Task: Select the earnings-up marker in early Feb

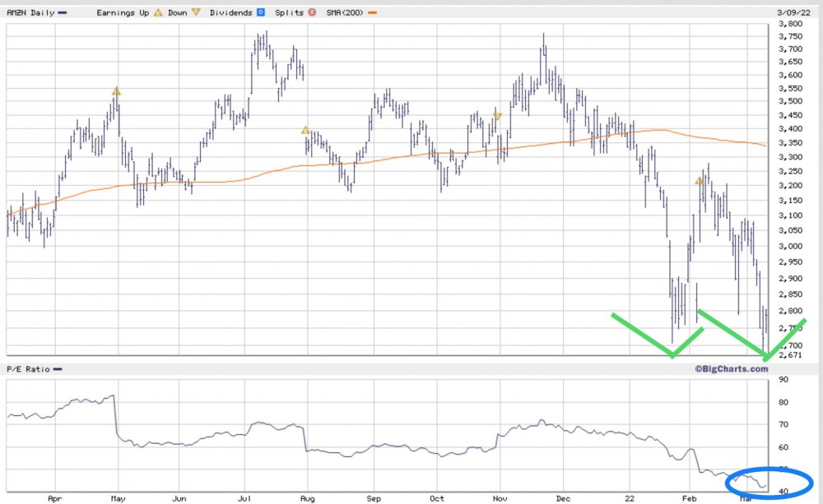Action: [x=699, y=181]
